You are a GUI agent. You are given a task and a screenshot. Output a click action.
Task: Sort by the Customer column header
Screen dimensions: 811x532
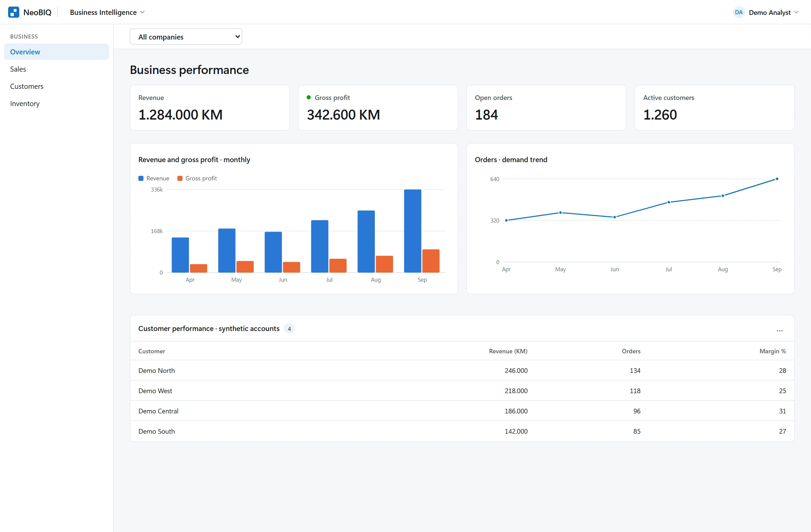click(x=152, y=351)
